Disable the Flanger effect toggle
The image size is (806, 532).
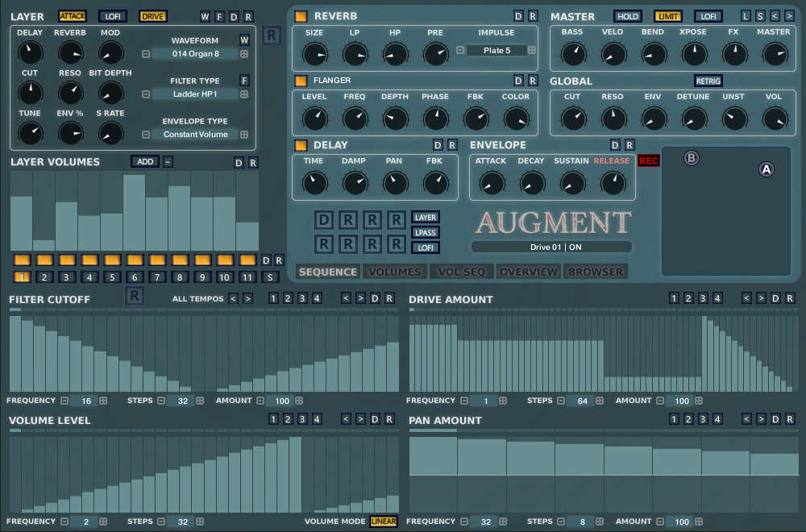tap(301, 81)
